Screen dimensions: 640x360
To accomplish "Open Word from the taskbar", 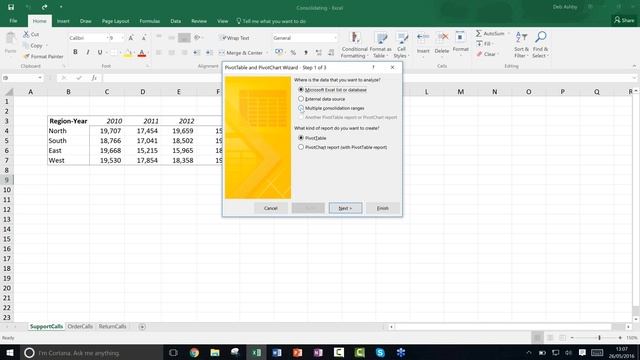I will [277, 352].
